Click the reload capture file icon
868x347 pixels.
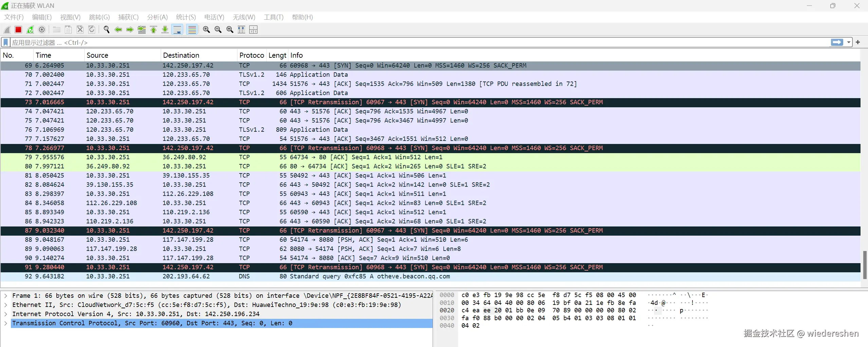point(92,30)
